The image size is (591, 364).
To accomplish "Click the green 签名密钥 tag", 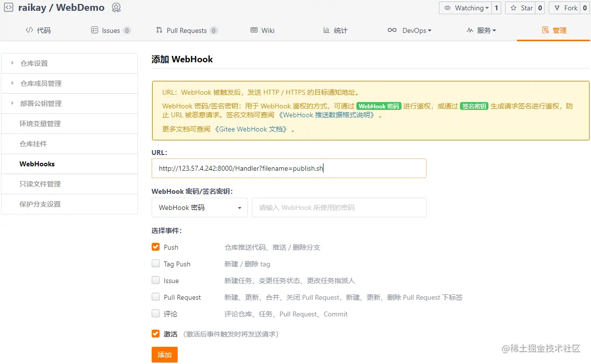I will [474, 106].
